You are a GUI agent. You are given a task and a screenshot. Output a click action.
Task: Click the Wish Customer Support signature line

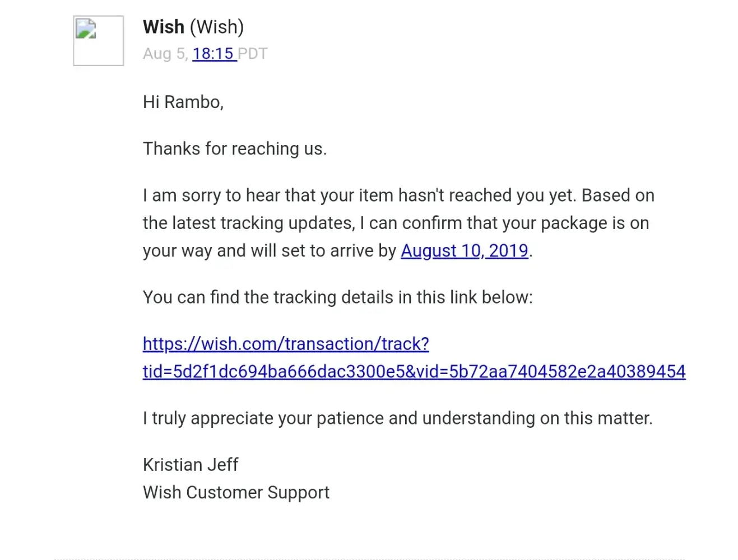click(x=236, y=493)
